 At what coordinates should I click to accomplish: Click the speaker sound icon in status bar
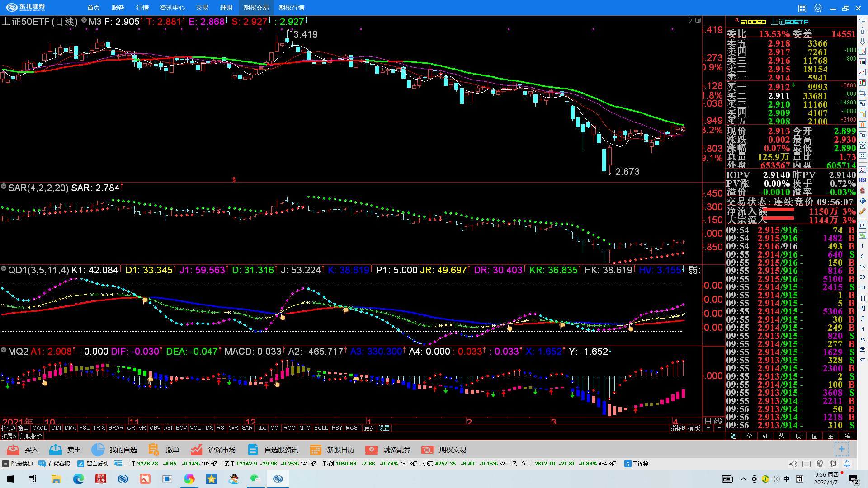click(793, 464)
